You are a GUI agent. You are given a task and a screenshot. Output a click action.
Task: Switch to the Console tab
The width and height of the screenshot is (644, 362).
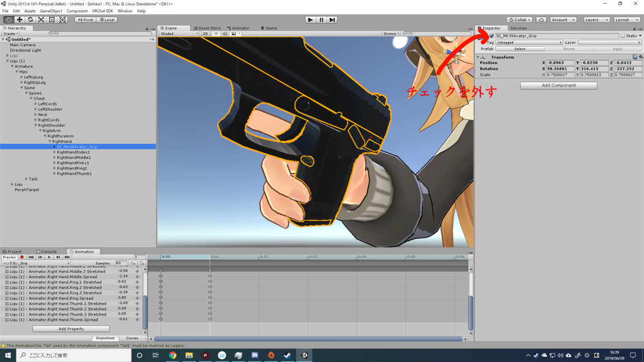pos(47,252)
